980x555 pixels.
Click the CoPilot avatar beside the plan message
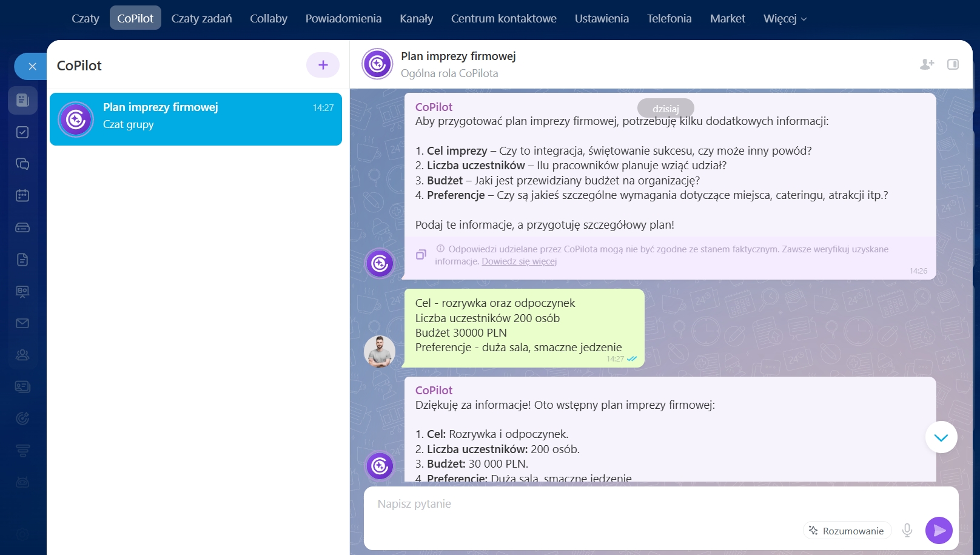click(x=380, y=466)
